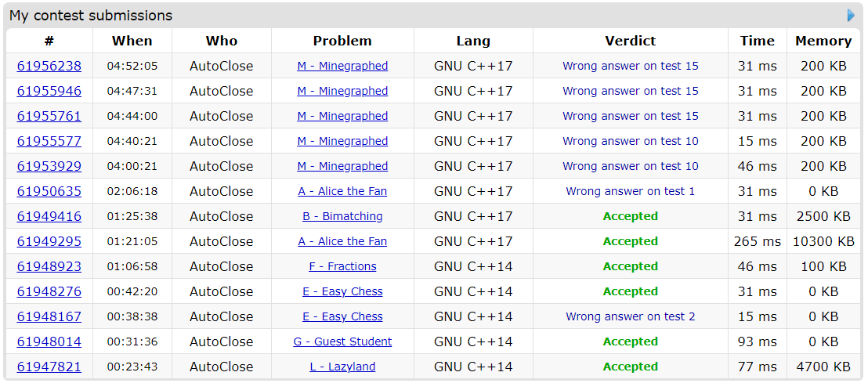Open submission 61947821
Screen dimensions: 868x383
coord(49,367)
